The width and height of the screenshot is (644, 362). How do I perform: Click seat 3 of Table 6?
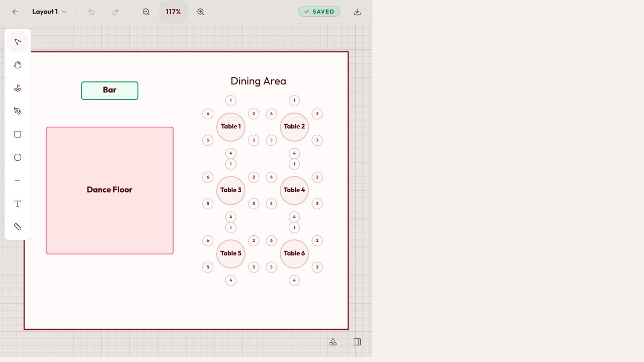(317, 267)
